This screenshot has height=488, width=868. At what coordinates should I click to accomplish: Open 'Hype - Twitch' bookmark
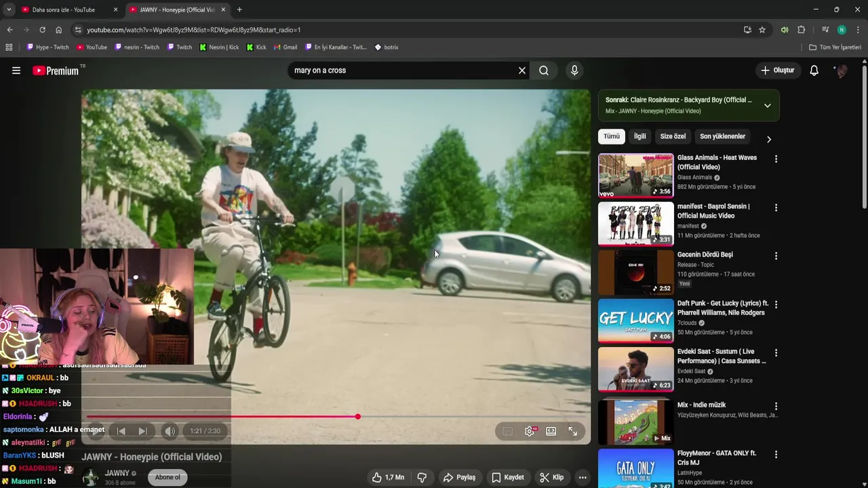click(47, 47)
